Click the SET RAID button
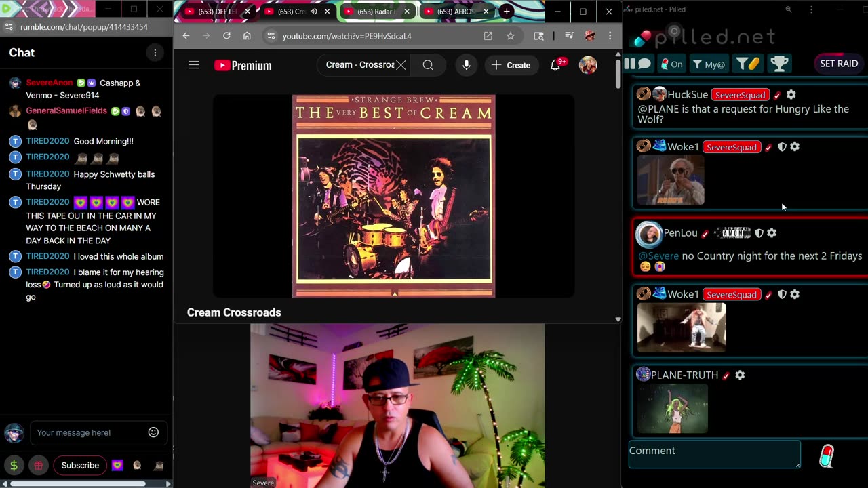Screen dimensions: 868x488 click(x=839, y=64)
